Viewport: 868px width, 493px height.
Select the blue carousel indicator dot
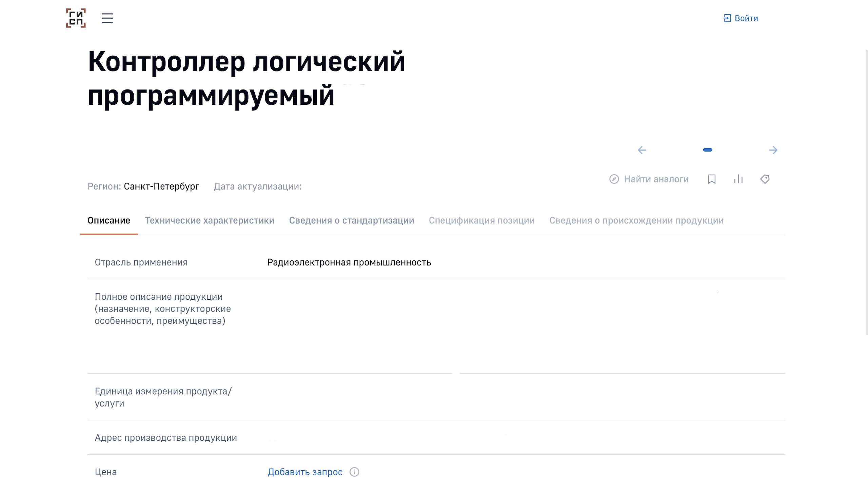708,150
